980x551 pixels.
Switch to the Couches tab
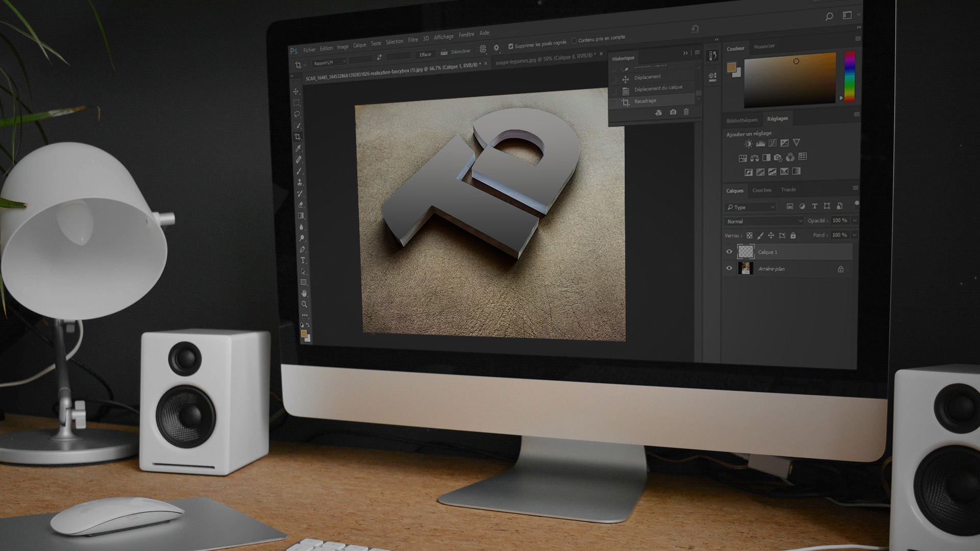(762, 190)
